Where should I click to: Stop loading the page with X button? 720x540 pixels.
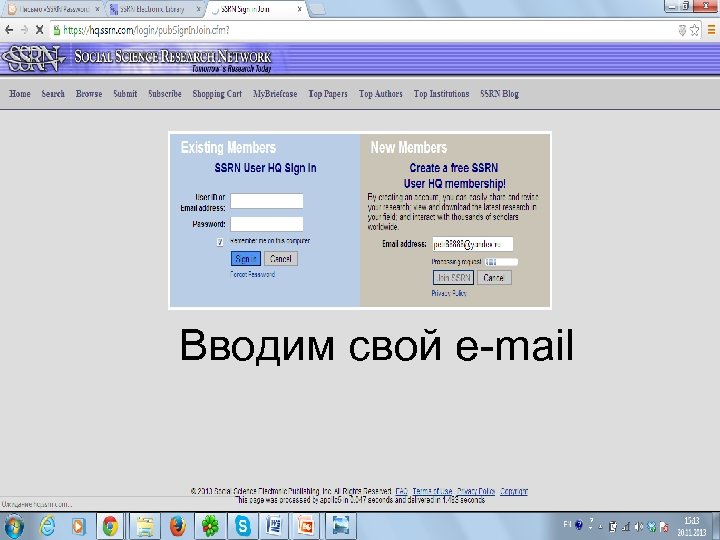(x=39, y=30)
